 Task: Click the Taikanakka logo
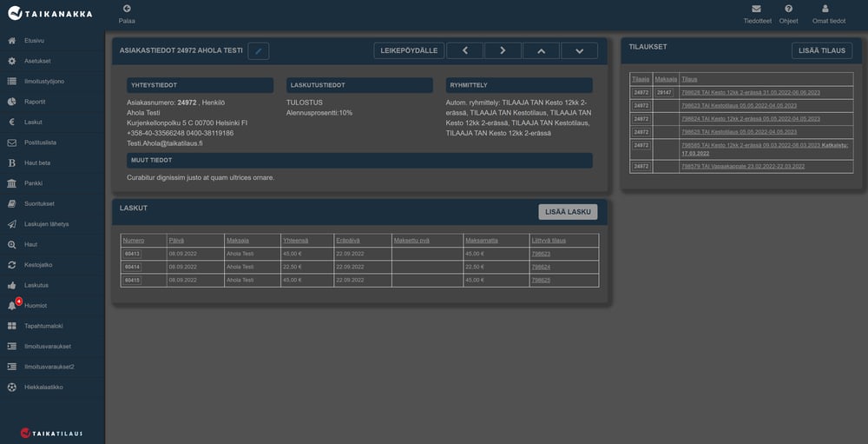(50, 13)
